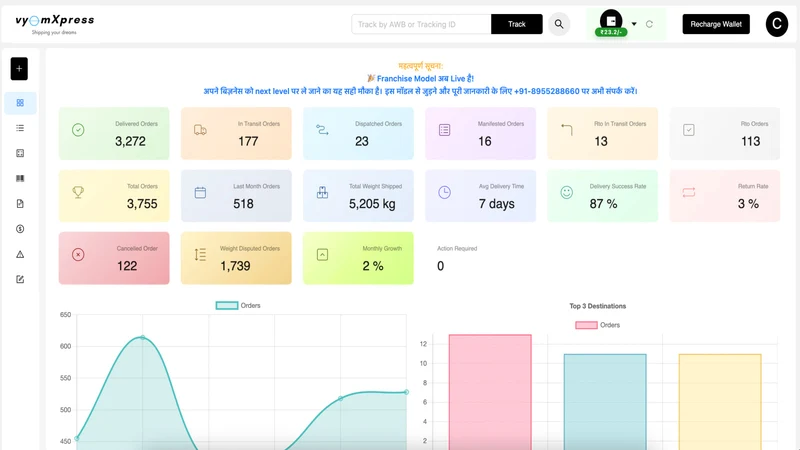
Task: Click the teal bar in destinations chart
Action: (605, 402)
